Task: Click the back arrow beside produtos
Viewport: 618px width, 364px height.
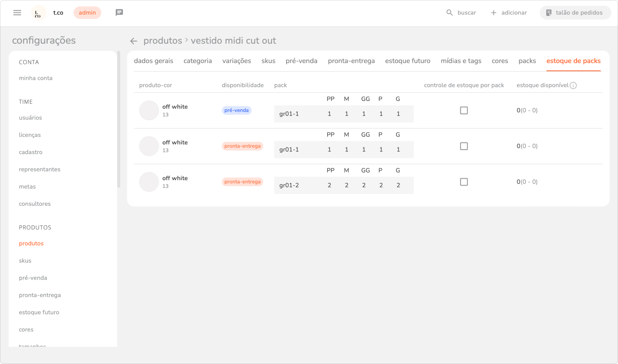Action: coord(134,41)
